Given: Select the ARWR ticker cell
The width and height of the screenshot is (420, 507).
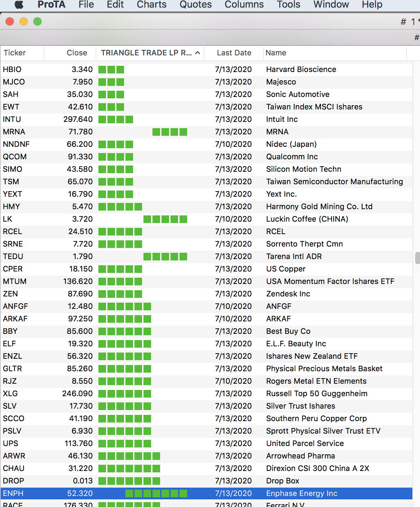Looking at the screenshot, I should point(14,456).
